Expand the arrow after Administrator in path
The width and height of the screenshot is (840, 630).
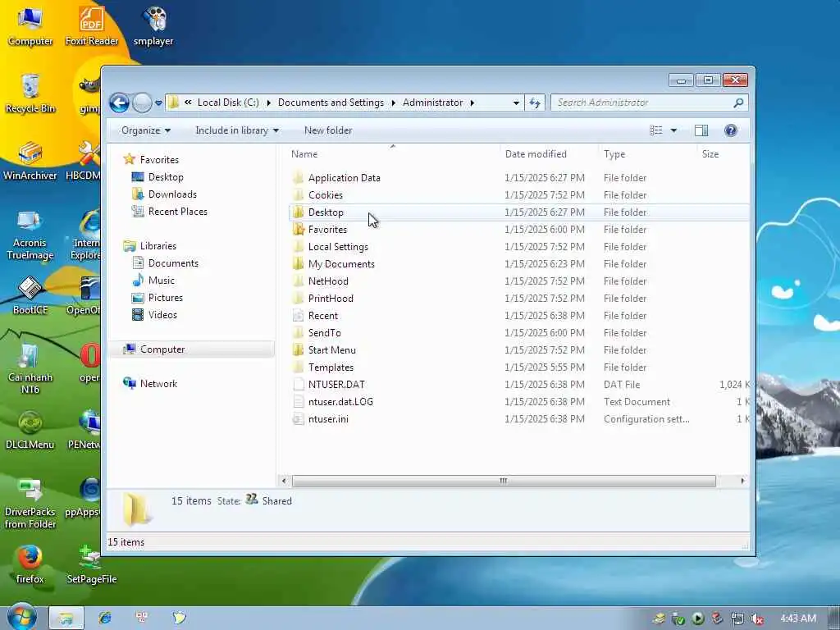pyautogui.click(x=472, y=103)
